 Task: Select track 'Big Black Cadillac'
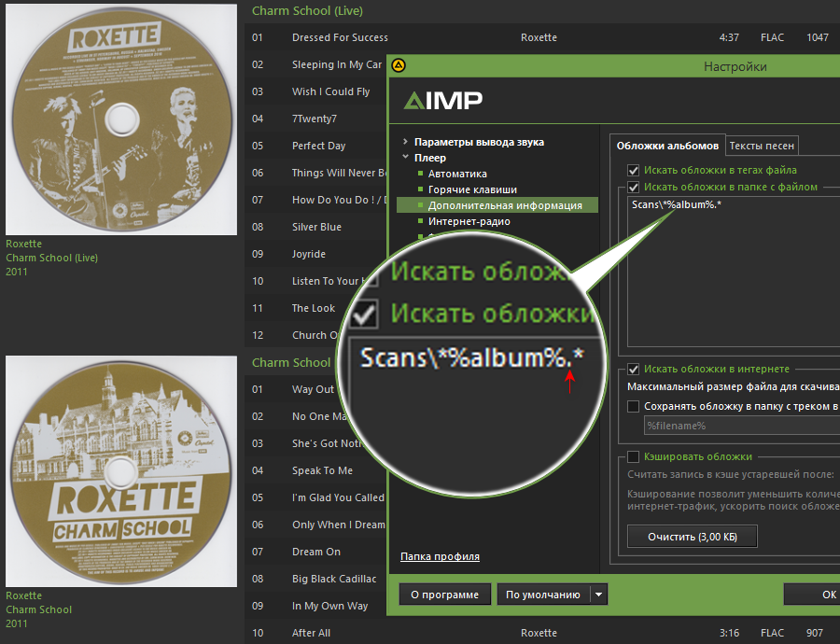click(334, 579)
